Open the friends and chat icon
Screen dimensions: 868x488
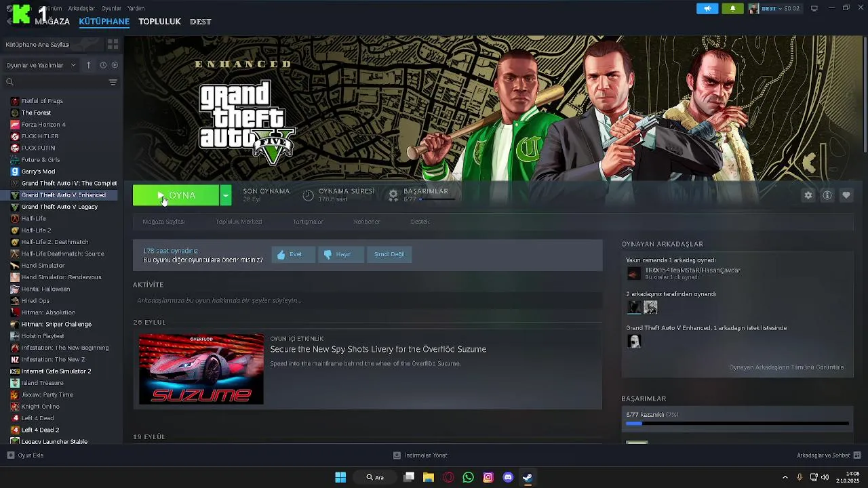[857, 455]
